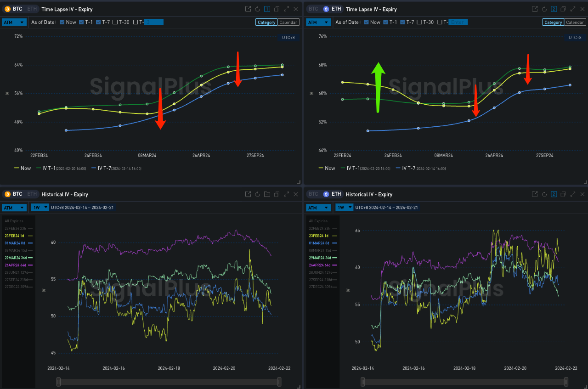Click link group icon '2' in ETH Historical IV
The width and height of the screenshot is (588, 389).
point(554,194)
